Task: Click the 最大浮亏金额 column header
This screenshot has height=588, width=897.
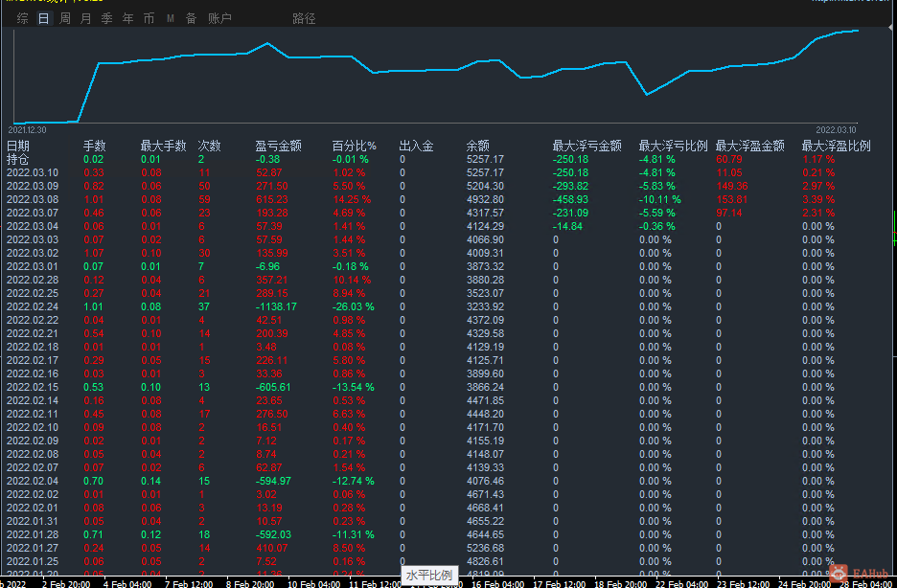Action: coord(587,146)
